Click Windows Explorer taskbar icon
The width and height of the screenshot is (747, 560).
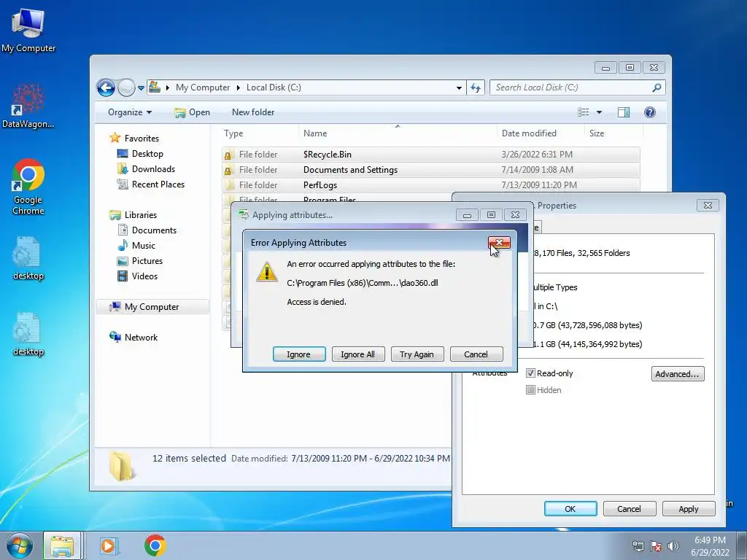click(63, 545)
